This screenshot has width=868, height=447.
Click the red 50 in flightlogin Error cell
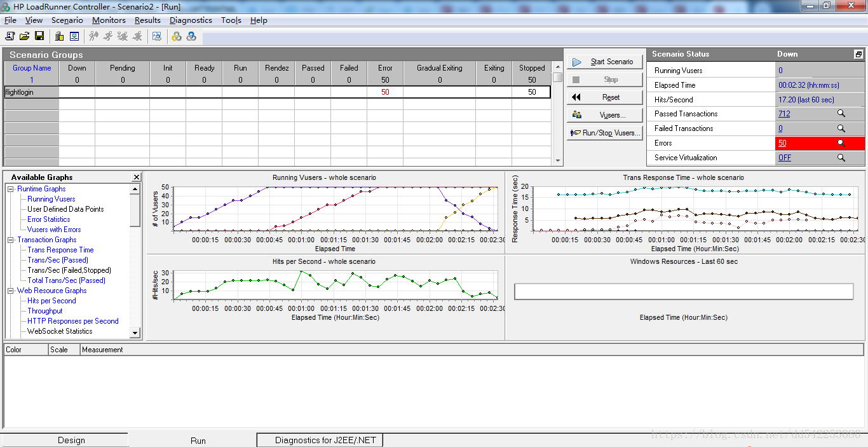[x=385, y=92]
